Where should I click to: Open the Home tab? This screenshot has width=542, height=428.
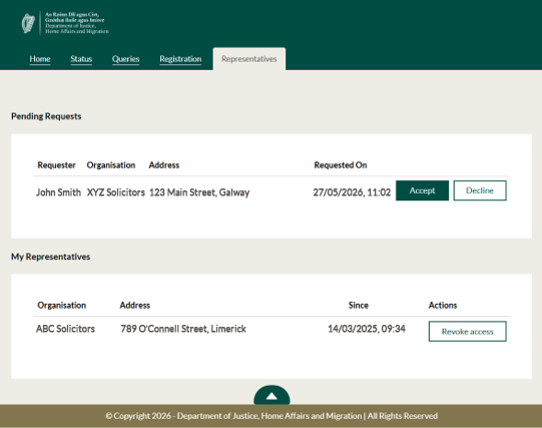click(x=40, y=59)
